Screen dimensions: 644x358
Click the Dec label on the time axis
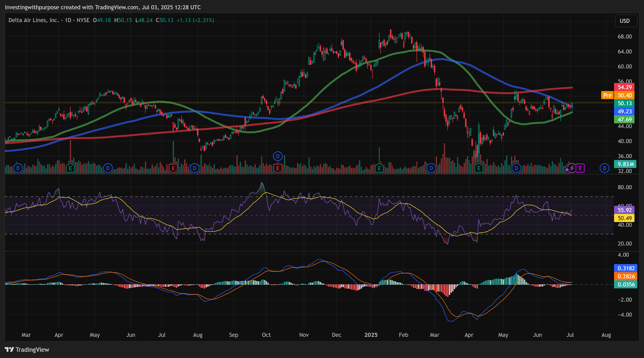click(336, 335)
